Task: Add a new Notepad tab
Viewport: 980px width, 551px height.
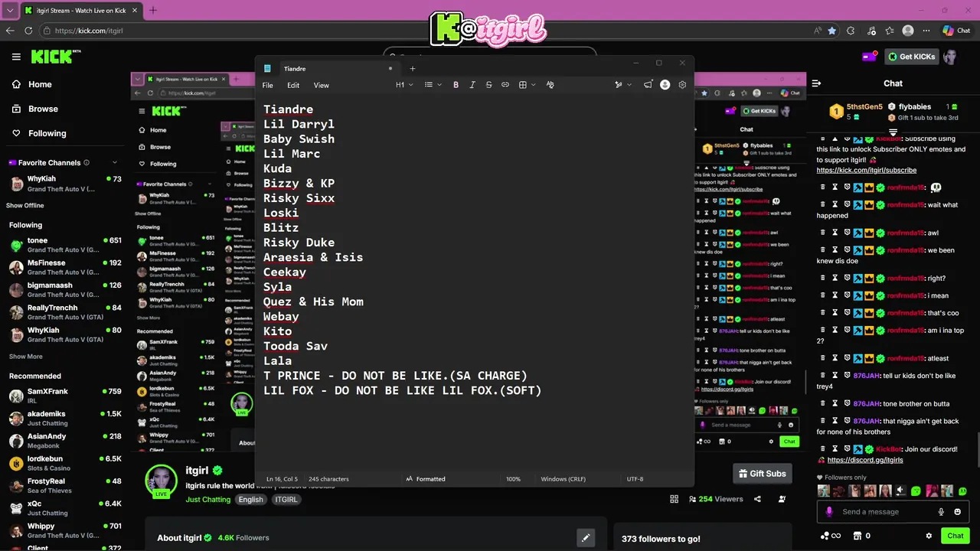Action: tap(413, 69)
